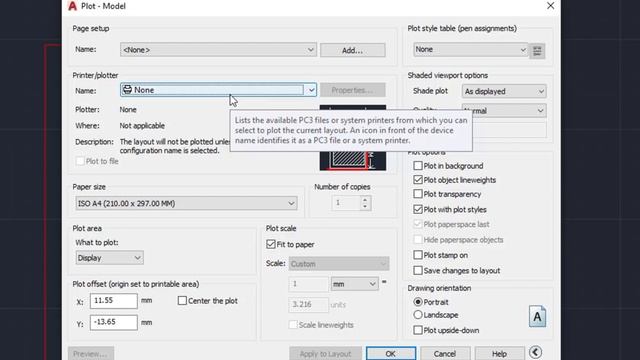Screen dimensions: 640x360
Task: Click the 'Not applicable' text
Action: point(142,126)
